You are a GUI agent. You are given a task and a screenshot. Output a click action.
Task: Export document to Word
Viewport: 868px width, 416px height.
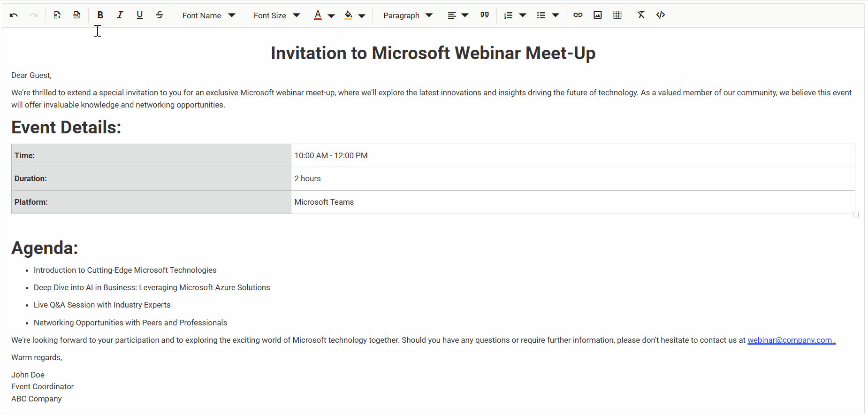57,15
